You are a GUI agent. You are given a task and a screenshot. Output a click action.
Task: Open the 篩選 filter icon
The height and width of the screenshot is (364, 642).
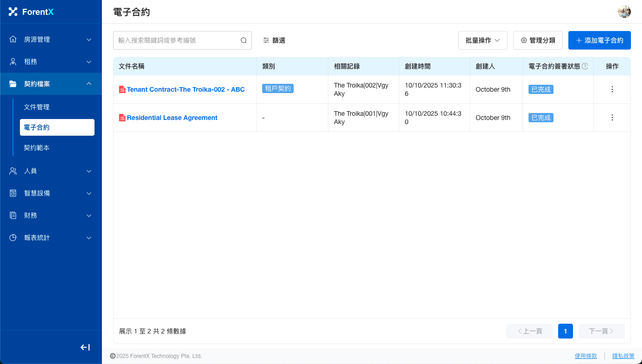266,40
